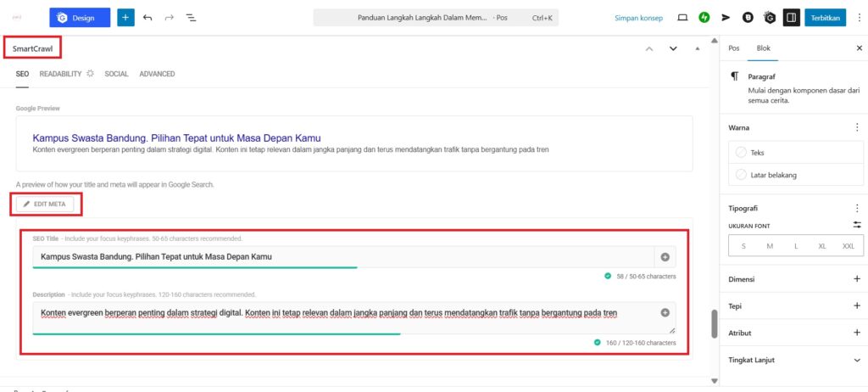
Task: Open the post preview device icon
Action: 682,17
